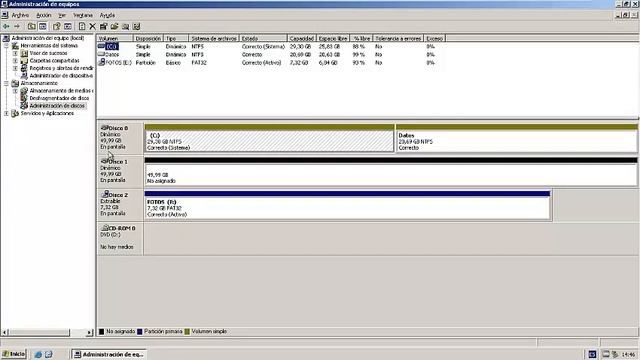Click the network tray icon near clock
The height and width of the screenshot is (360, 640).
pyautogui.click(x=607, y=354)
